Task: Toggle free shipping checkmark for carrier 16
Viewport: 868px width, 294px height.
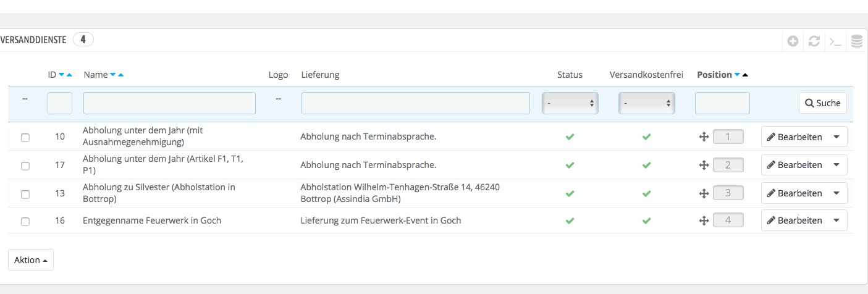Action: [x=646, y=220]
